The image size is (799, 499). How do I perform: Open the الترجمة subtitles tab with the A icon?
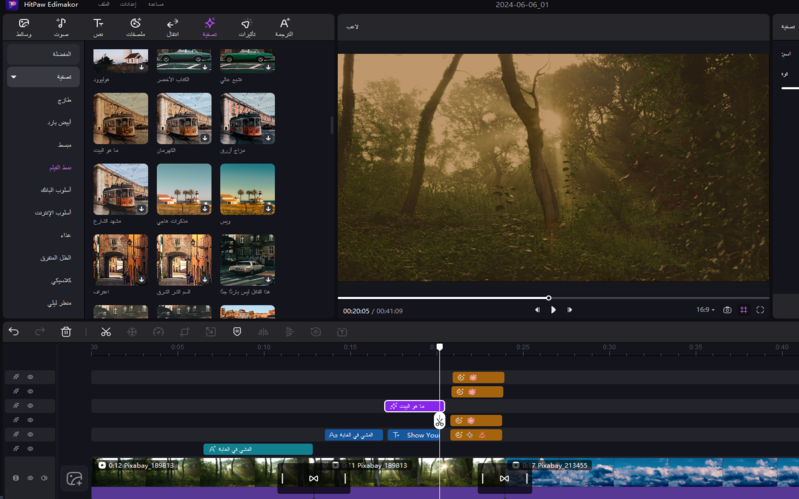pyautogui.click(x=284, y=28)
